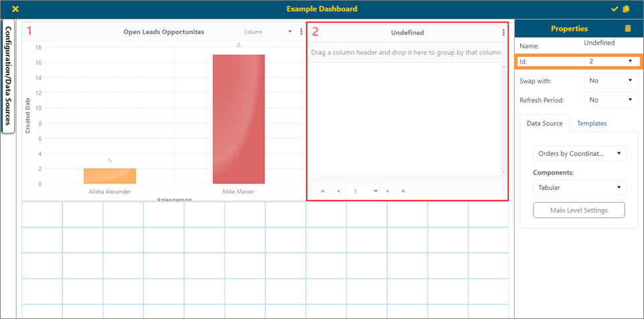Screen dimensions: 644x319
Task: Select the Data Source tab
Action: [x=544, y=123]
